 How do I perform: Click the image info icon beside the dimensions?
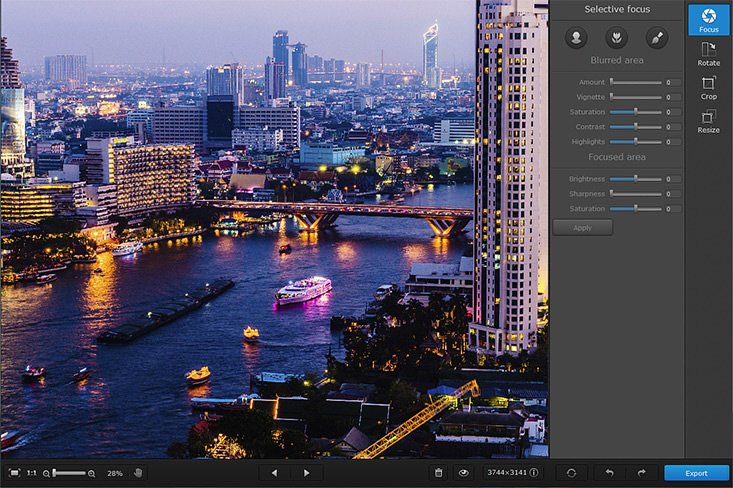pyautogui.click(x=534, y=473)
